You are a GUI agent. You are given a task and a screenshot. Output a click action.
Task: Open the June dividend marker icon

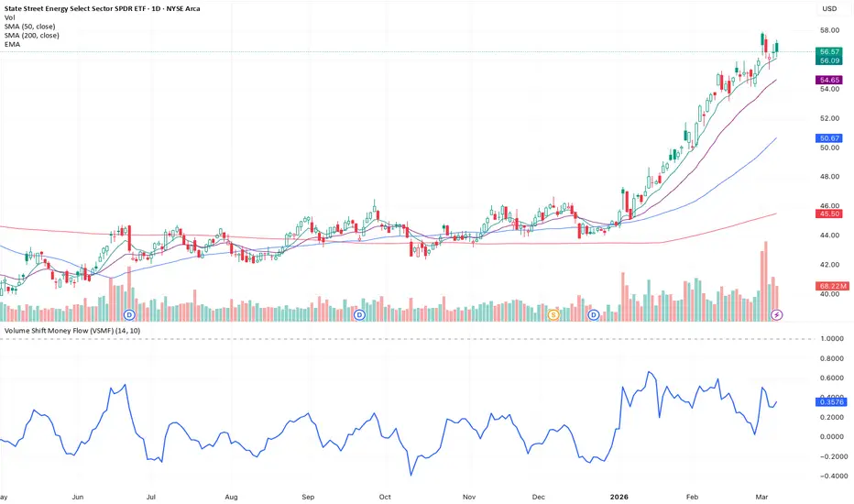[x=129, y=314]
